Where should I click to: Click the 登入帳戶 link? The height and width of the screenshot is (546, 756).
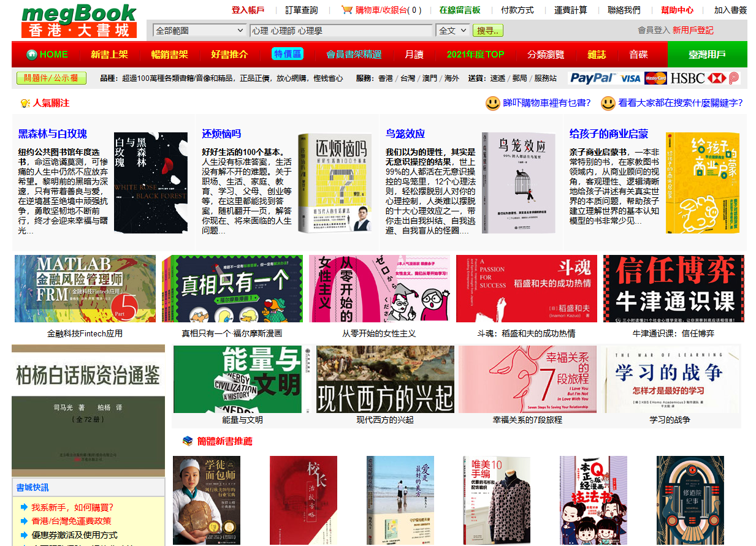coord(248,10)
